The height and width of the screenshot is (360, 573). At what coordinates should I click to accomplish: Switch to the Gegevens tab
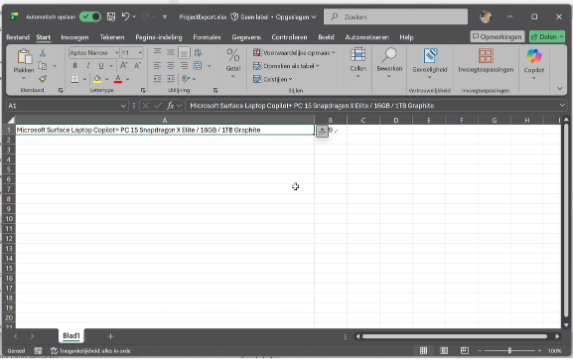click(x=246, y=37)
